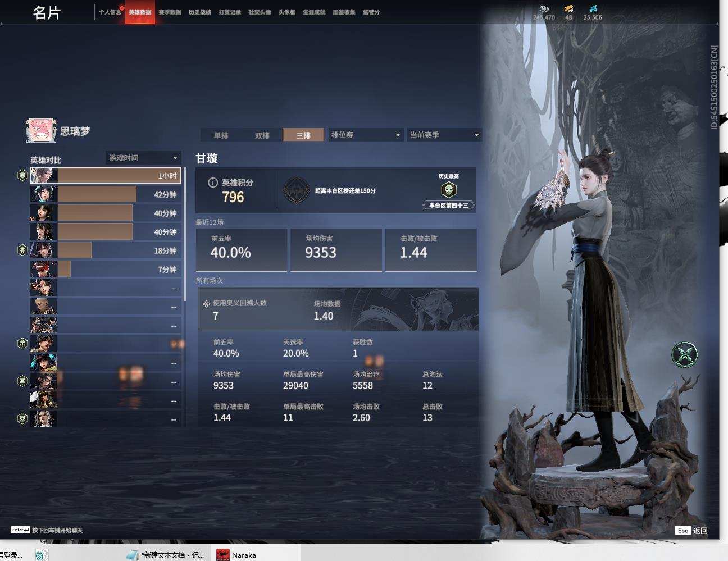
Task: Switch to the 生涯成就 tab
Action: (x=314, y=12)
